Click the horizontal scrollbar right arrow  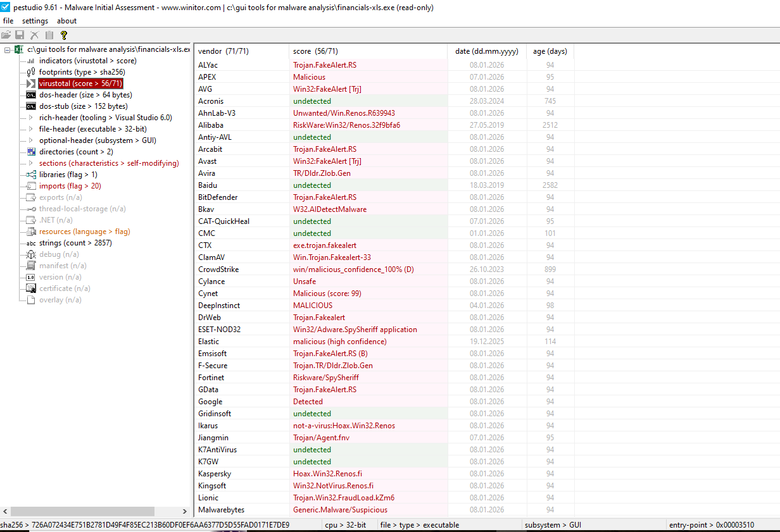click(185, 511)
